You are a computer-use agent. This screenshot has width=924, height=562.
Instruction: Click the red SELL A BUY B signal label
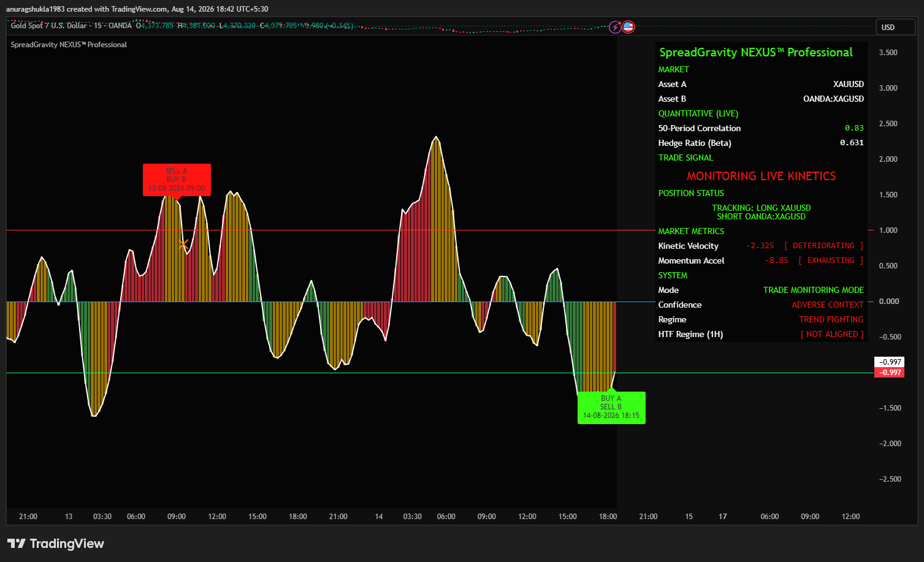177,180
